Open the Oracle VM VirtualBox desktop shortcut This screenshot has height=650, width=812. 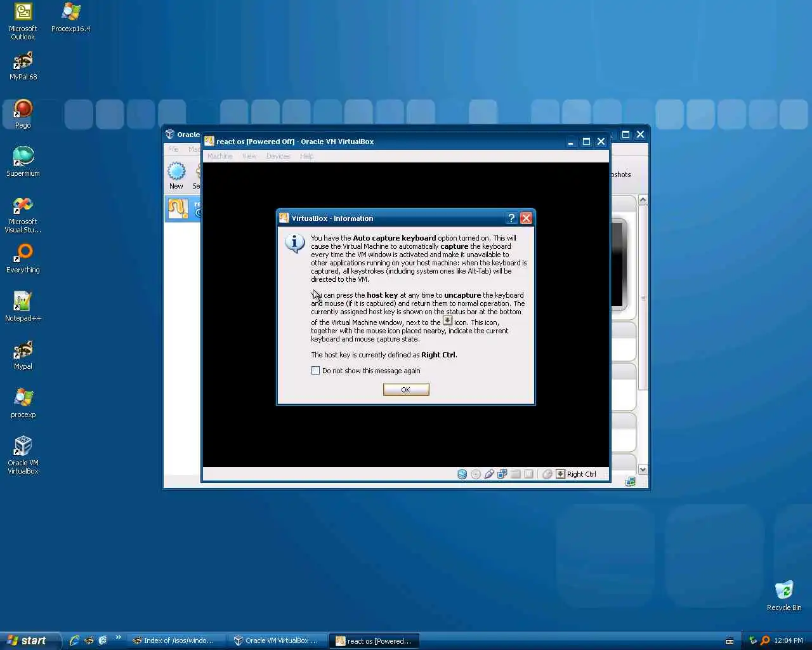click(23, 456)
